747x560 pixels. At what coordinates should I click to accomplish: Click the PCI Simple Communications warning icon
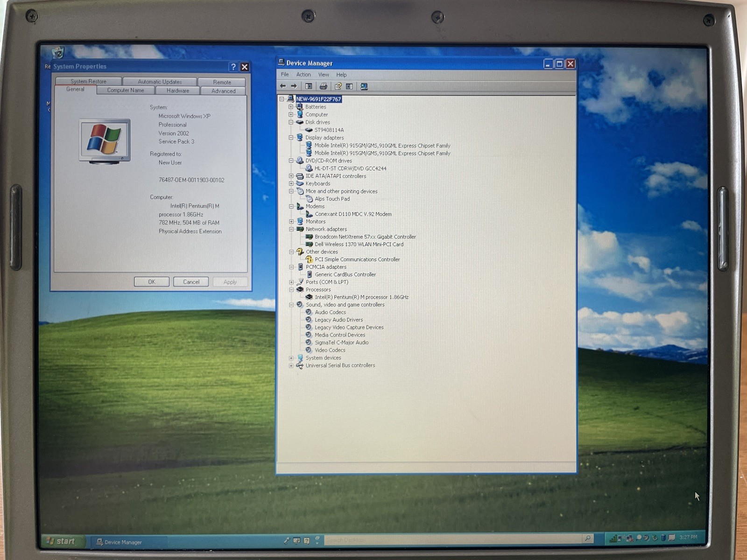pos(309,259)
